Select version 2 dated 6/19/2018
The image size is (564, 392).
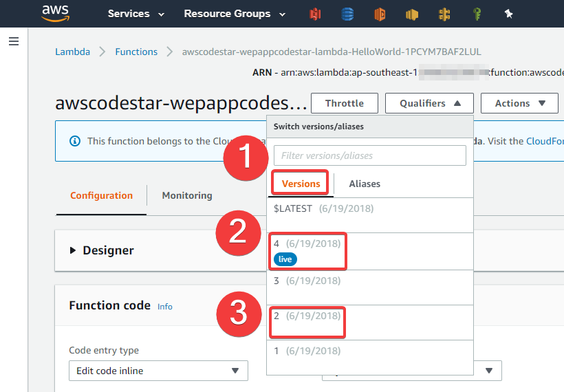pyautogui.click(x=370, y=323)
